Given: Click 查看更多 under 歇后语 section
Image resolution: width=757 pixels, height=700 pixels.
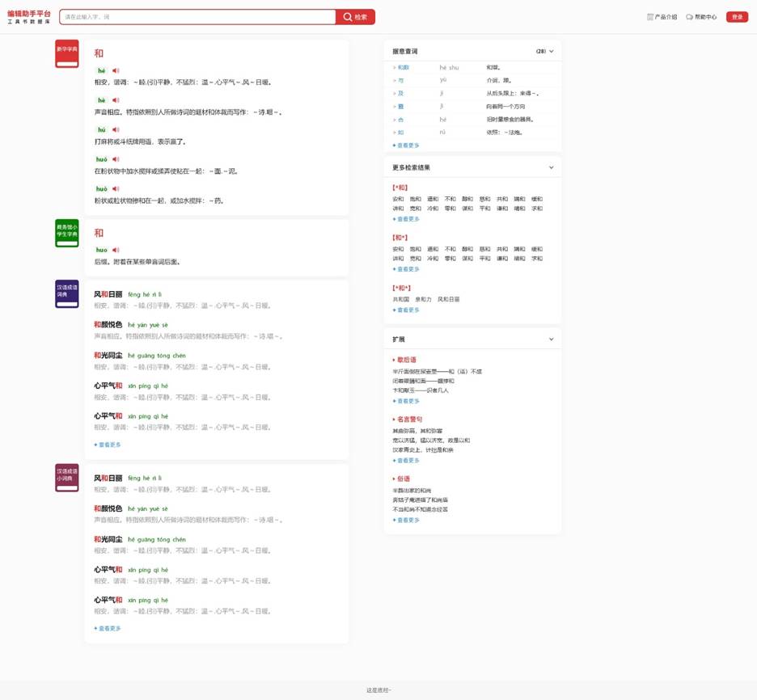Looking at the screenshot, I should click(x=406, y=401).
